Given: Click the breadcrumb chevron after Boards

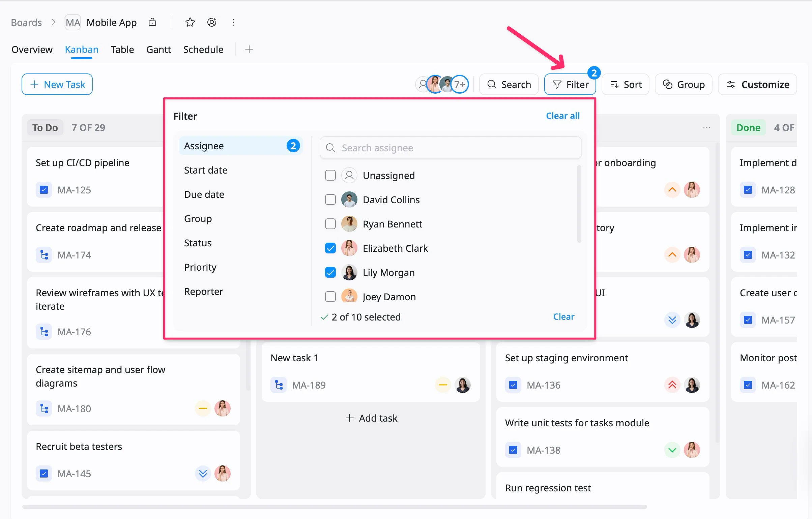Looking at the screenshot, I should (53, 22).
